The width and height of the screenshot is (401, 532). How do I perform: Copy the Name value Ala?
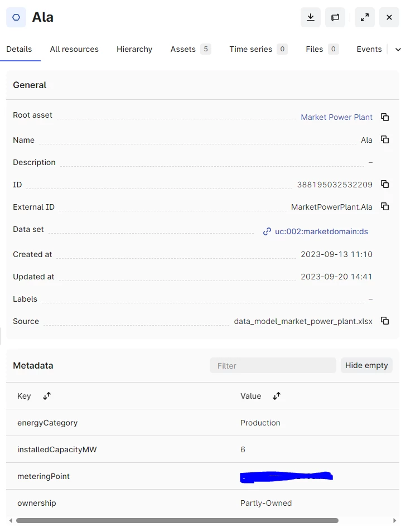coord(385,139)
